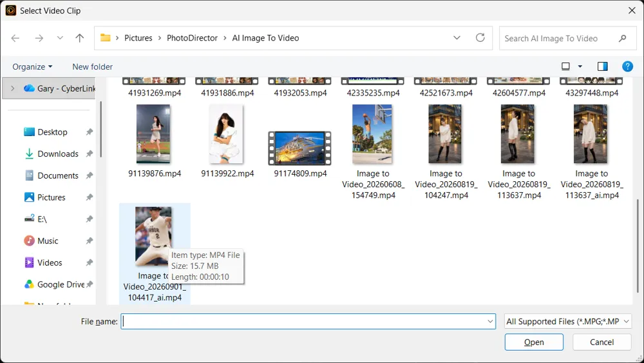Open the address bar history dropdown

[457, 38]
